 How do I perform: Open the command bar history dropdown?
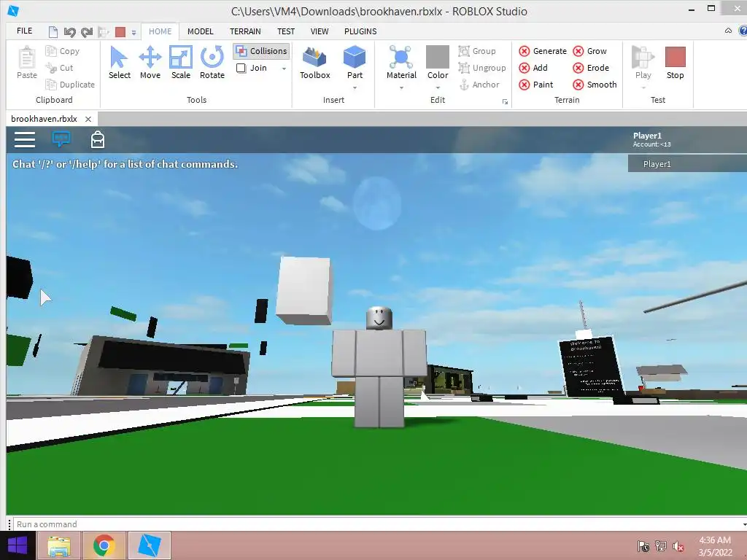click(744, 524)
